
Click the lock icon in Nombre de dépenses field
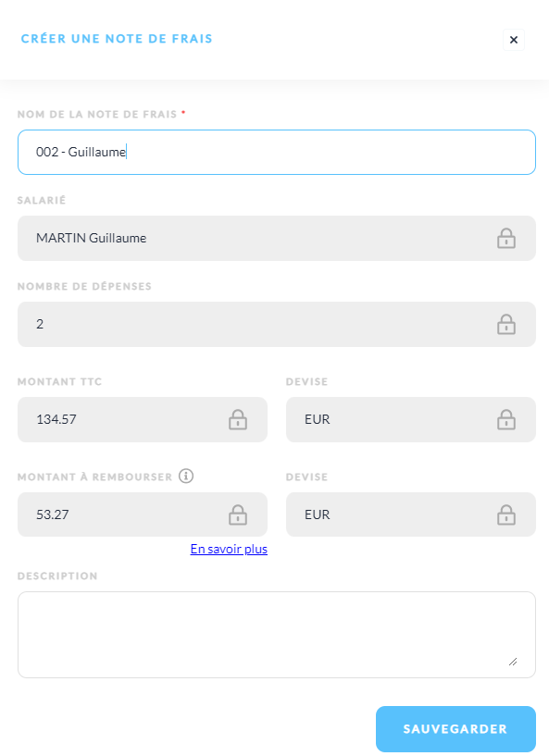pyautogui.click(x=506, y=324)
